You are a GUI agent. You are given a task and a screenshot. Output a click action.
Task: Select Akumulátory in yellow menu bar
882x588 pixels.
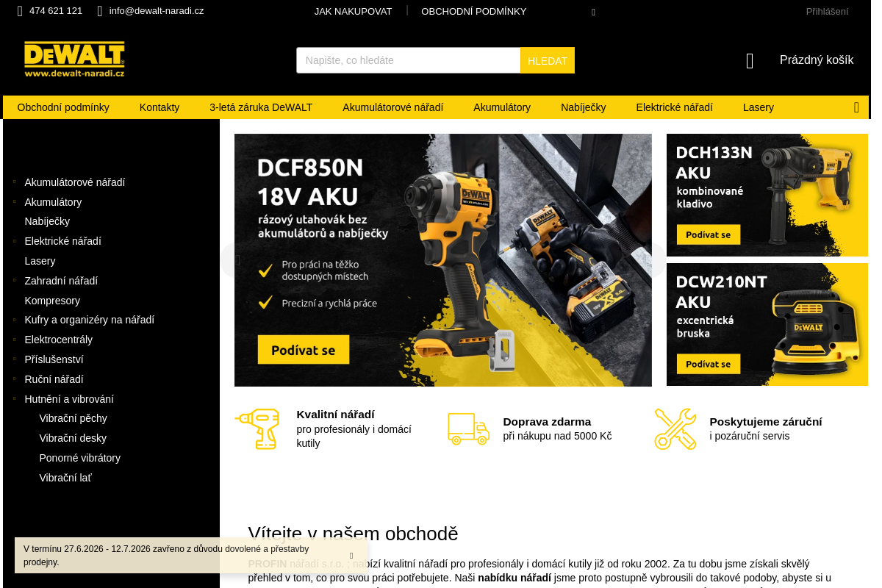(x=502, y=107)
